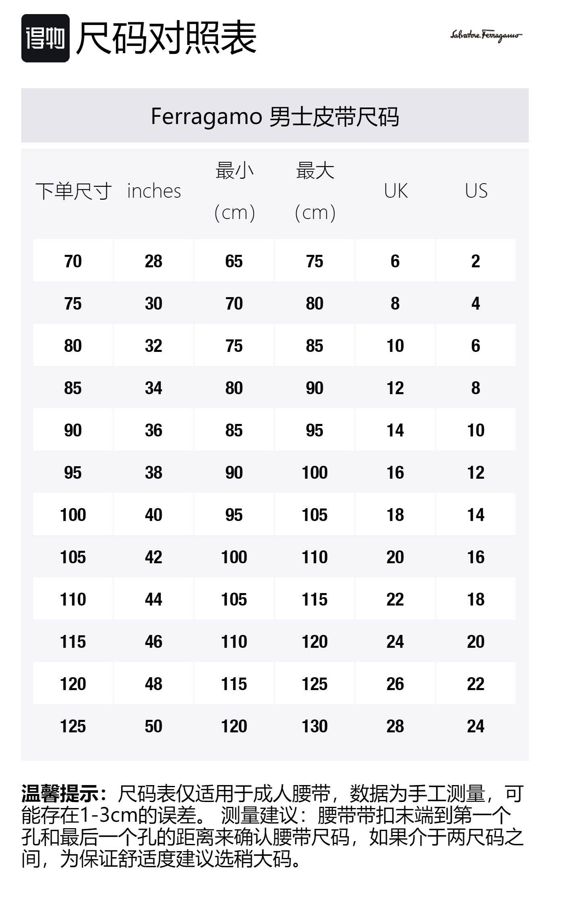The height and width of the screenshot is (924, 580).
Task: Click the 下单尺寸 column header
Action: [x=73, y=191]
